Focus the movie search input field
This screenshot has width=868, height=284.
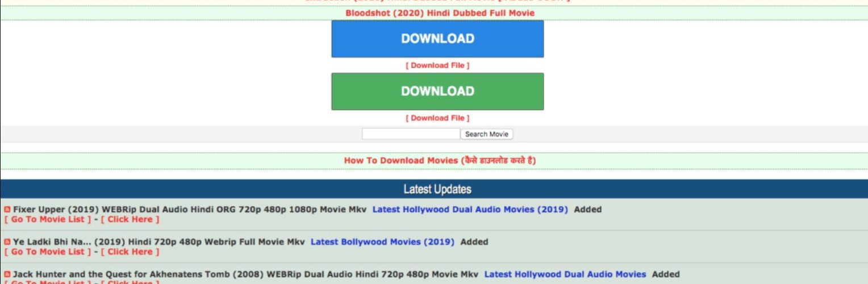coord(411,134)
